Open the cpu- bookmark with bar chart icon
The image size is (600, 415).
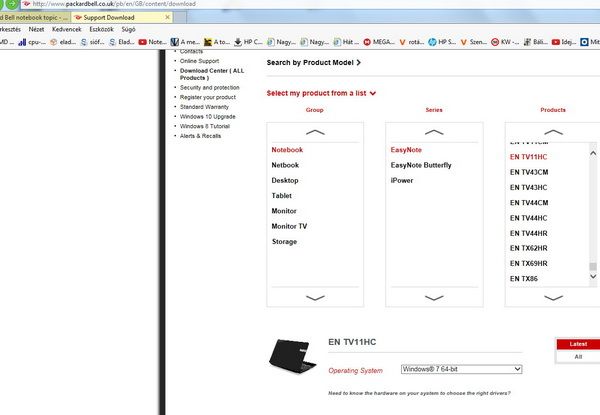[32, 42]
